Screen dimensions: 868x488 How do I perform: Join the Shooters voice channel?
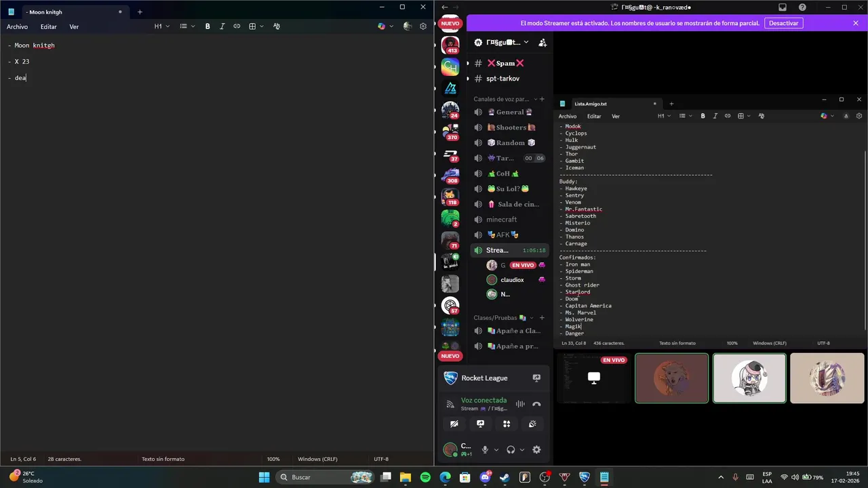click(510, 127)
